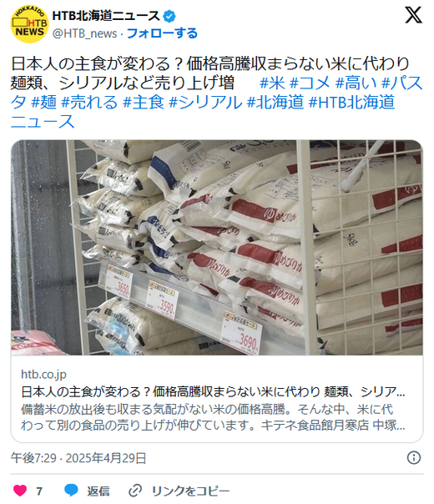Open the #米 hashtag
This screenshot has height=504, width=434.
(x=272, y=83)
